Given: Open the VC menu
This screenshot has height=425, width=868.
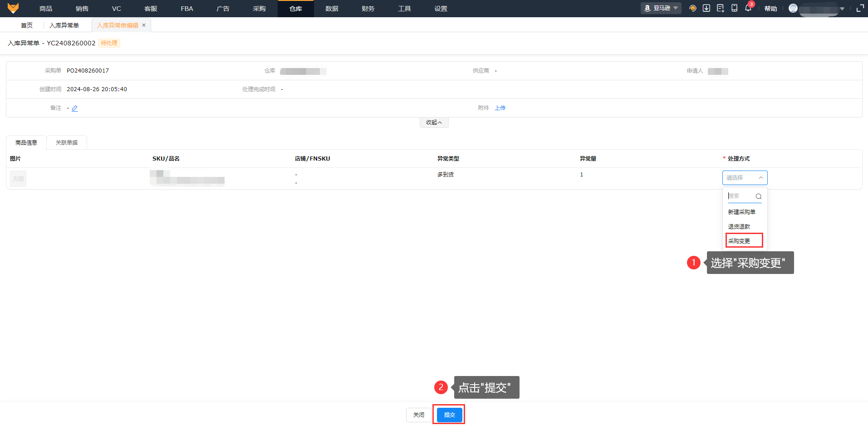Looking at the screenshot, I should point(117,9).
